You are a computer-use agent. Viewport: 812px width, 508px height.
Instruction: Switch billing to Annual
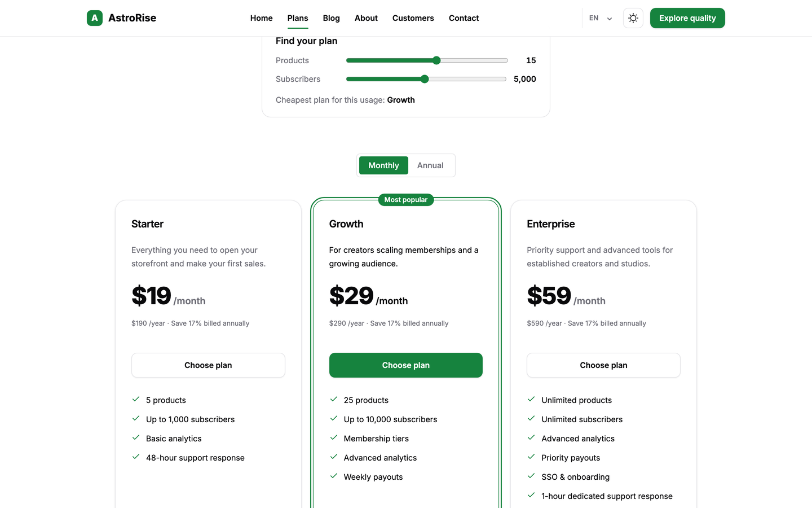[x=430, y=165]
